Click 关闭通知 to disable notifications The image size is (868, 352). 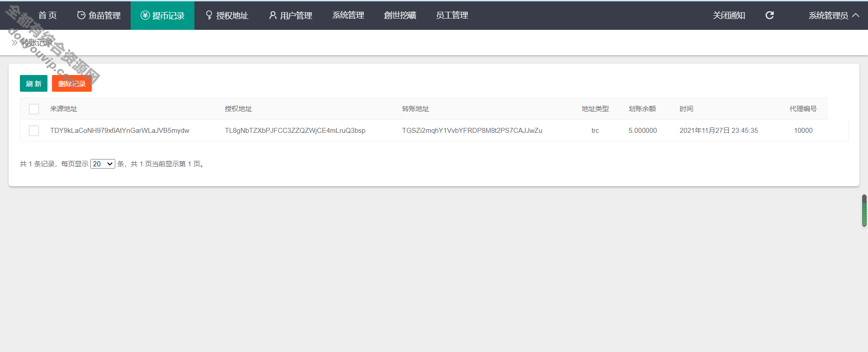(729, 15)
